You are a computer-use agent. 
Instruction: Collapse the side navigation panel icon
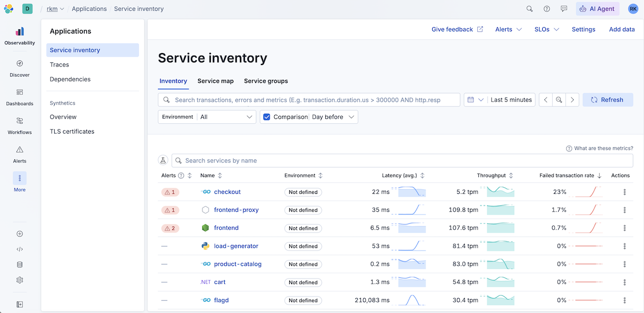click(x=20, y=304)
